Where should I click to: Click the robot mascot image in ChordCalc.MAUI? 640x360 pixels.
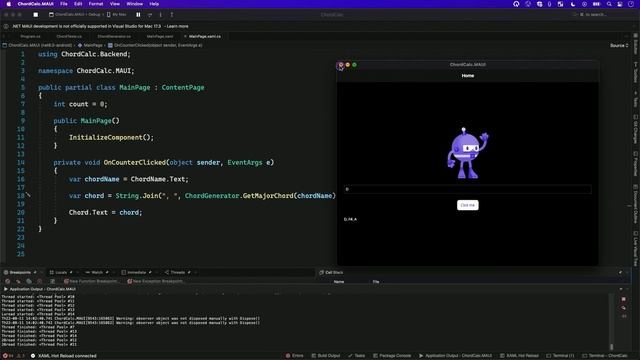pyautogui.click(x=467, y=153)
